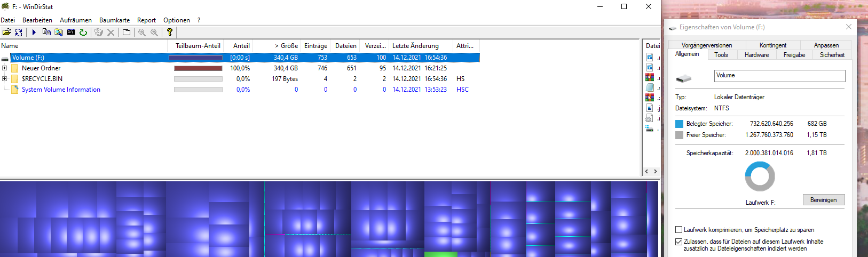Switch to the Sicherheit tab
Screen dimensions: 868x257
(x=832, y=55)
